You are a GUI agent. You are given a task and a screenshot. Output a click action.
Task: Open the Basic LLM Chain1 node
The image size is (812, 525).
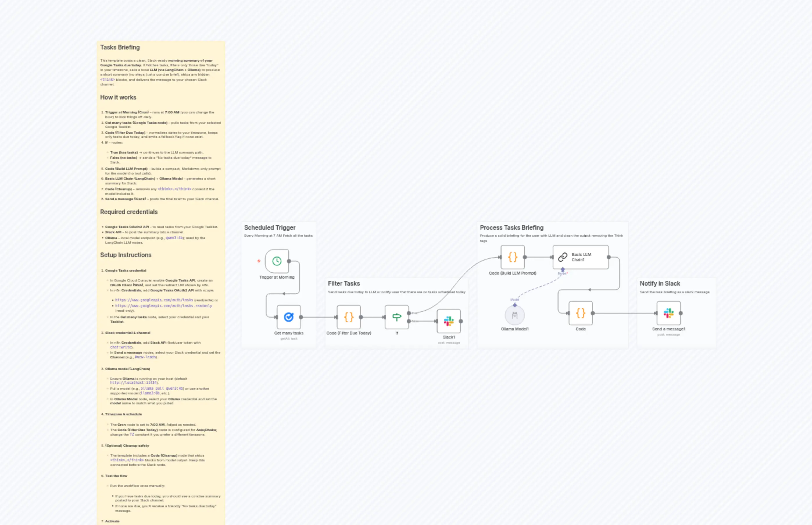[x=580, y=257]
